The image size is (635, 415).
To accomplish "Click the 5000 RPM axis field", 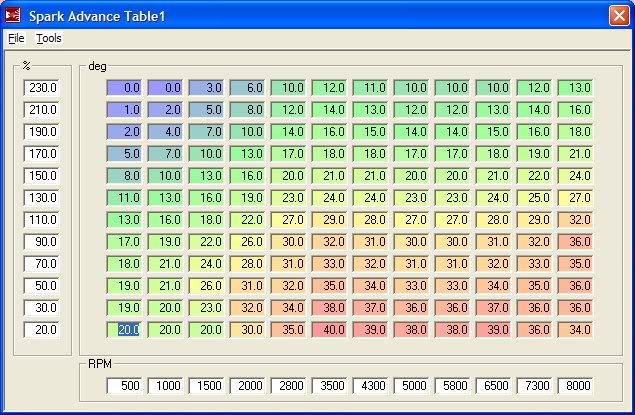I will [x=411, y=385].
